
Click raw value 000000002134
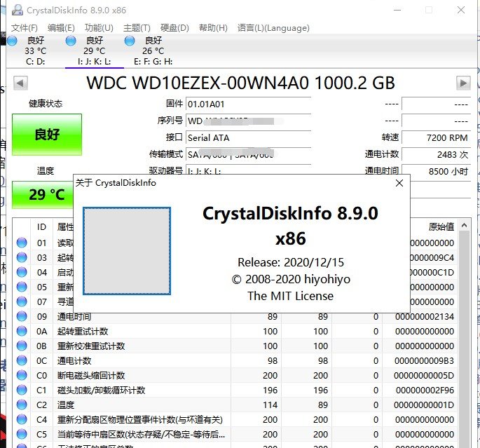(x=425, y=316)
